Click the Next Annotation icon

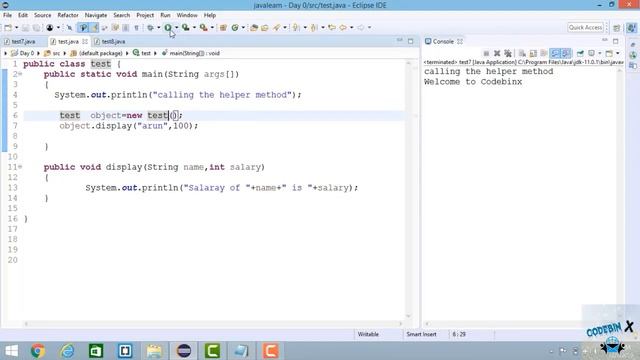click(x=296, y=28)
